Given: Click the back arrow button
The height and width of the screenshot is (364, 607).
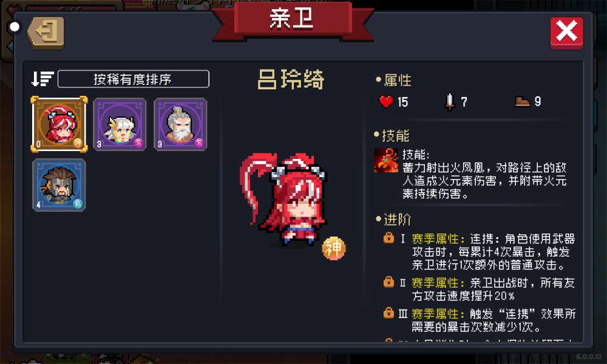Looking at the screenshot, I should [x=46, y=33].
